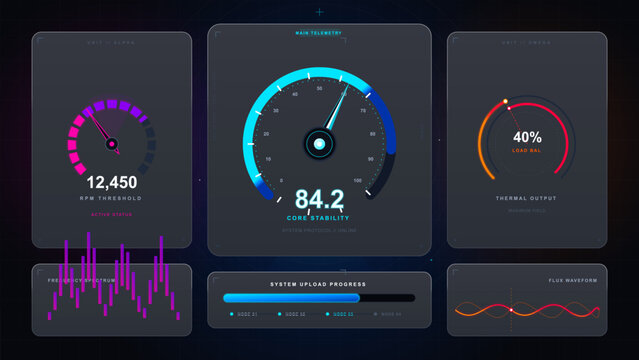Click the orange handle dot on thermal arc
Image resolution: width=639 pixels, height=360 pixels.
pyautogui.click(x=505, y=101)
